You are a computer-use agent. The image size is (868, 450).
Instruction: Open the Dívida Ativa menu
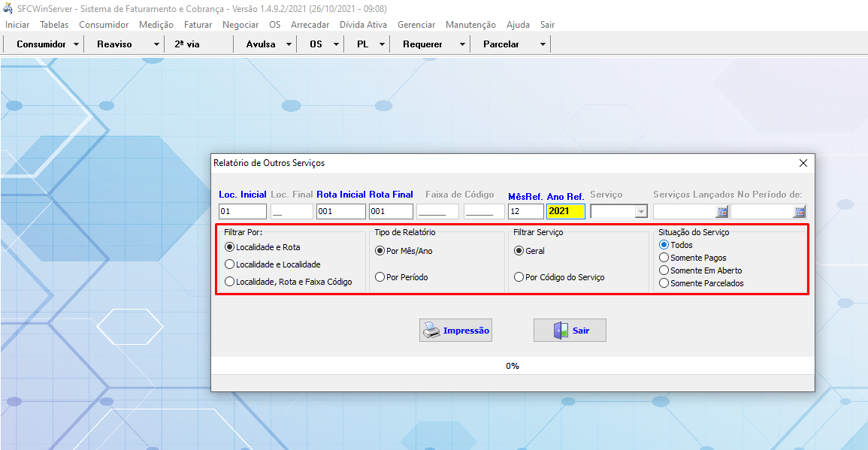click(363, 25)
